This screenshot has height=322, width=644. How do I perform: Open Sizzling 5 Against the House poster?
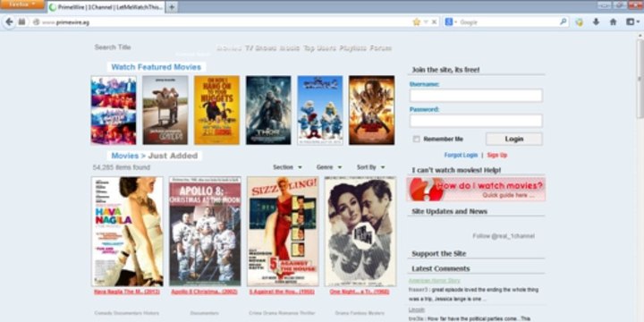[283, 232]
